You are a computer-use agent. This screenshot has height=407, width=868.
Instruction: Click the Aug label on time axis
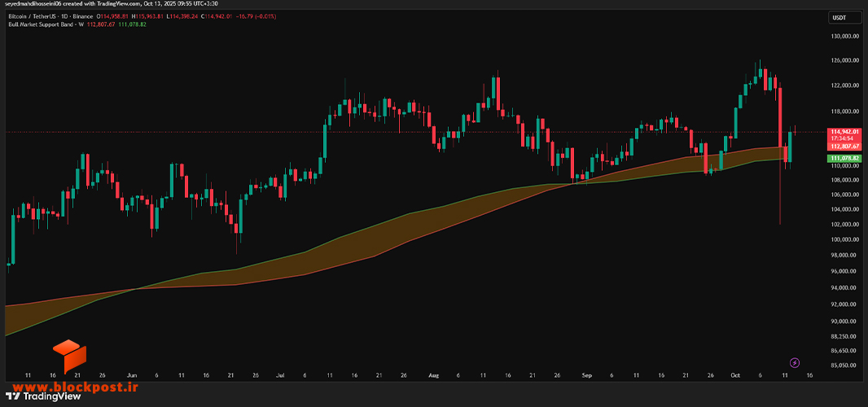point(434,375)
